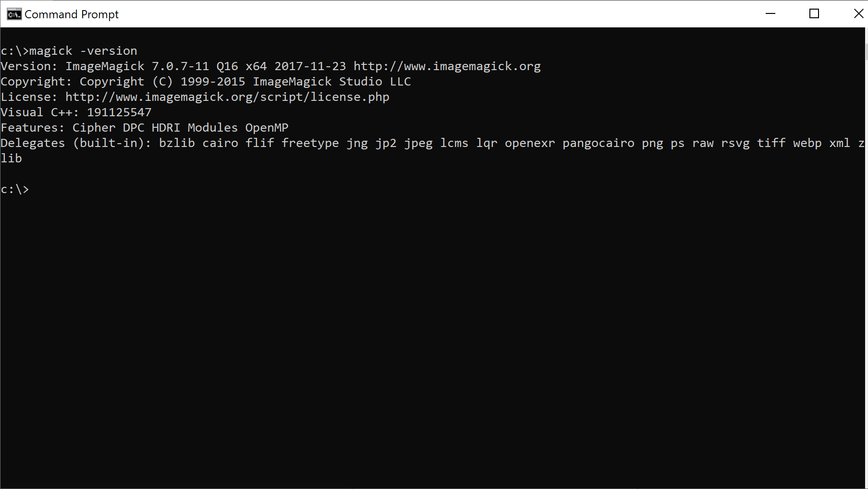Click the 'pangocairo' delegate name
The image size is (868, 489).
coord(599,143)
